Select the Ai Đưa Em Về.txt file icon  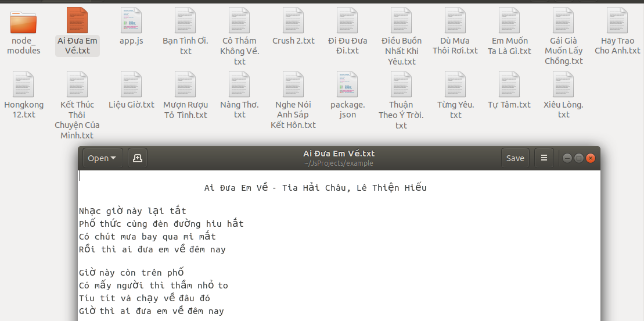click(x=77, y=20)
